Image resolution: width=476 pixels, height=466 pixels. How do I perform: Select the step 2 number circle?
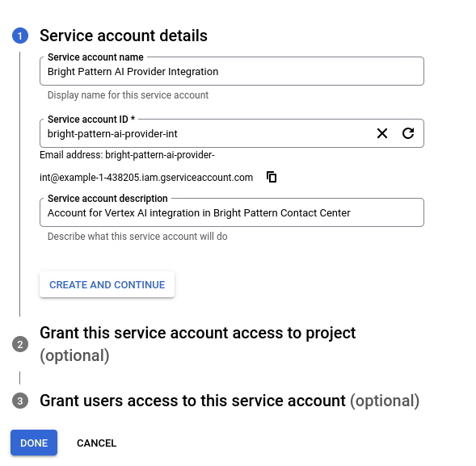pyautogui.click(x=20, y=344)
